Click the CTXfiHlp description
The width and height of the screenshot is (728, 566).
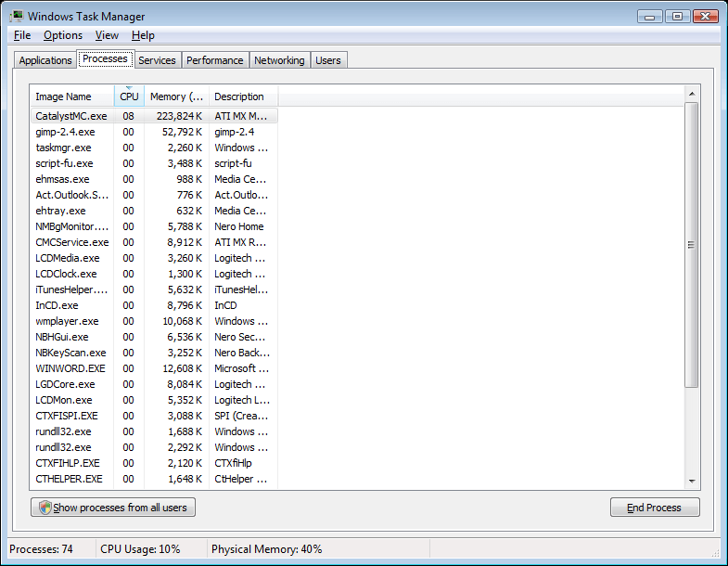(x=233, y=464)
